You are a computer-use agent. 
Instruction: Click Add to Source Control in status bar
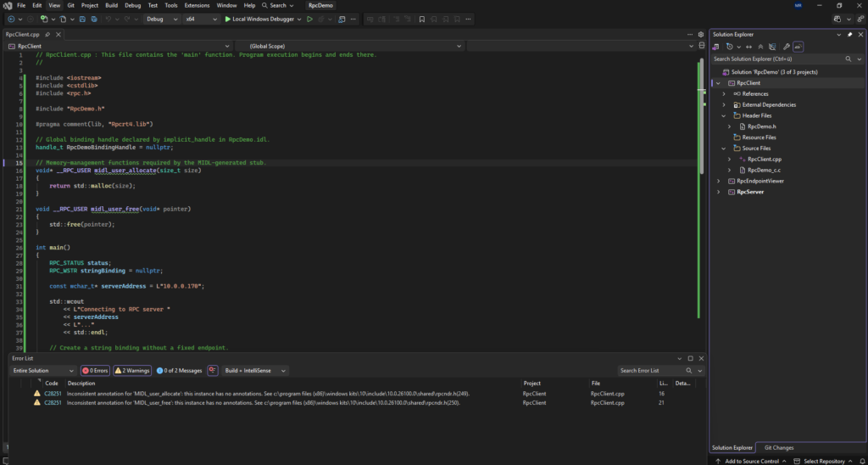click(x=752, y=461)
